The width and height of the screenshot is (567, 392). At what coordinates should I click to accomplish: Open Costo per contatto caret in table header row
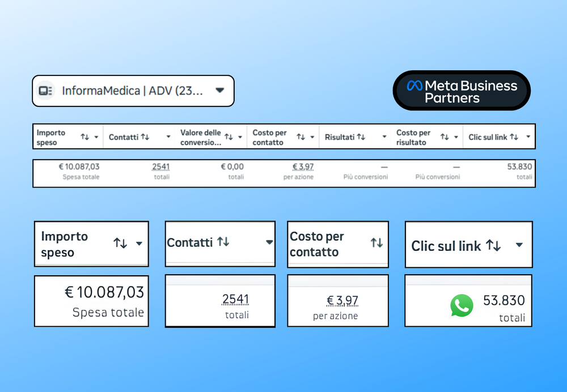(x=312, y=137)
